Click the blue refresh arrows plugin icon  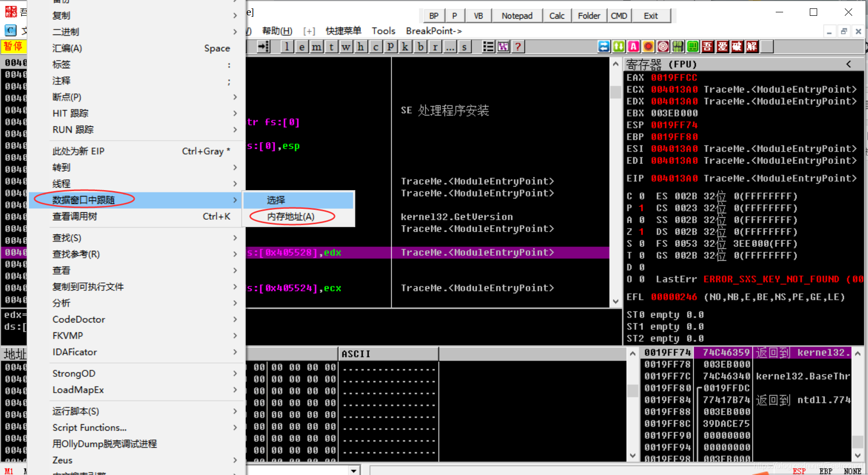pyautogui.click(x=604, y=47)
